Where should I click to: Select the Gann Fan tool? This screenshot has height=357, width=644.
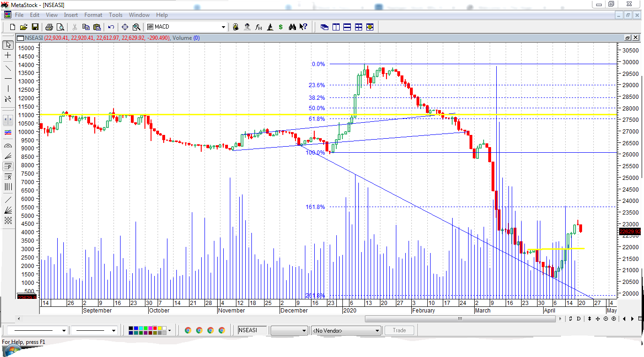tap(8, 210)
